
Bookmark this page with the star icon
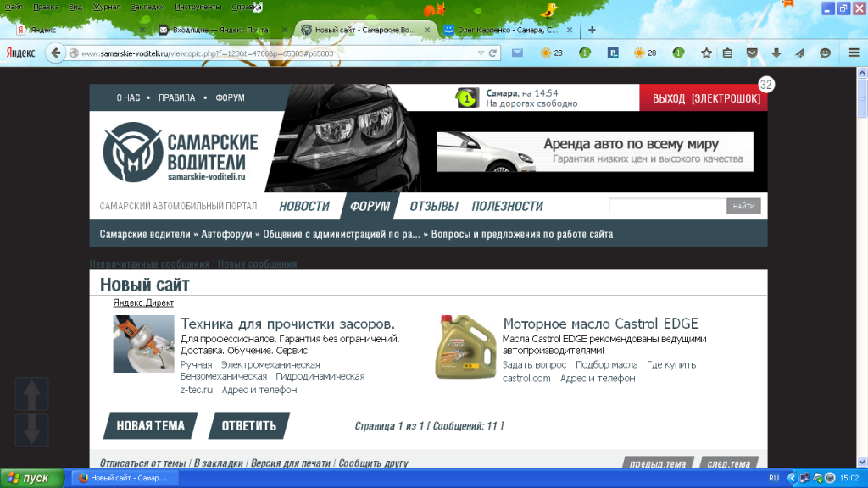[x=706, y=53]
